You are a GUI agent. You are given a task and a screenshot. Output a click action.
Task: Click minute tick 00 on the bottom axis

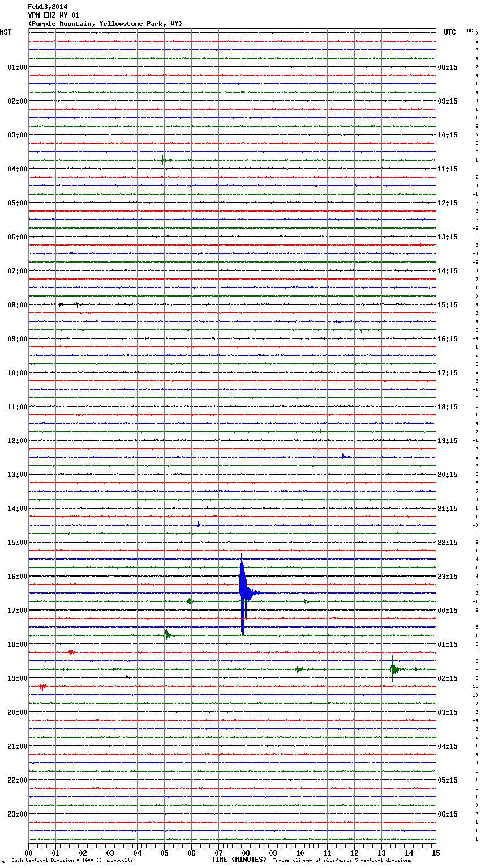(x=28, y=853)
